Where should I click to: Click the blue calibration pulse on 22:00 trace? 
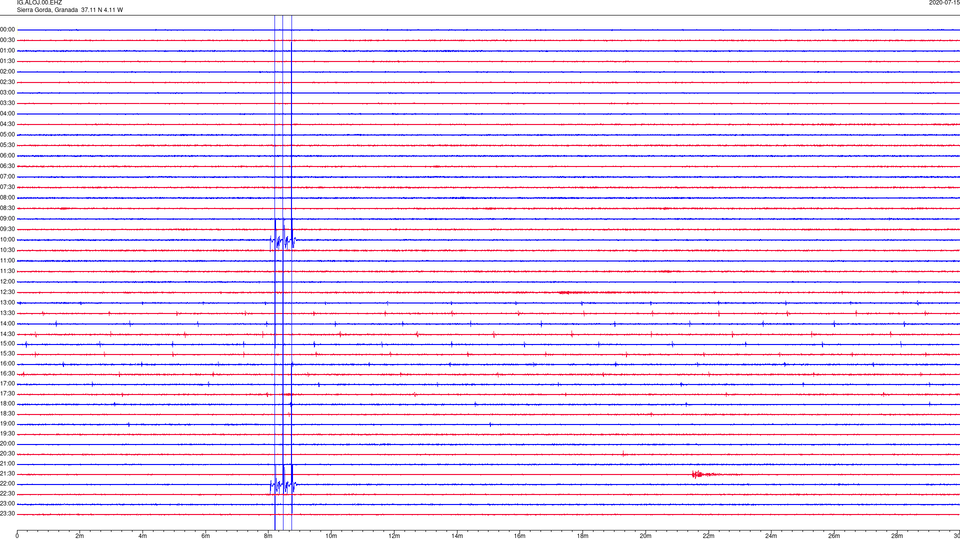coord(283,485)
